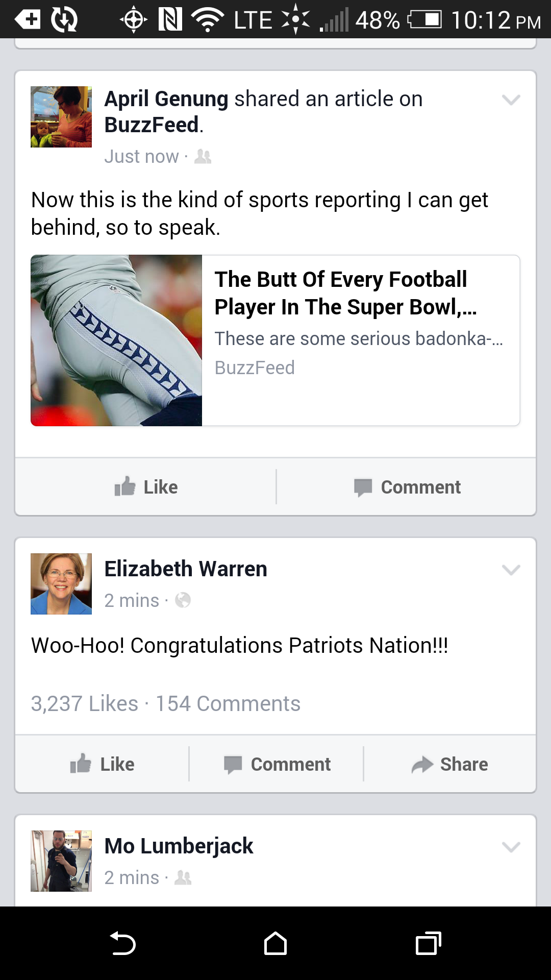This screenshot has width=551, height=980.
Task: Comment on April Genung's shared article
Action: pos(407,487)
